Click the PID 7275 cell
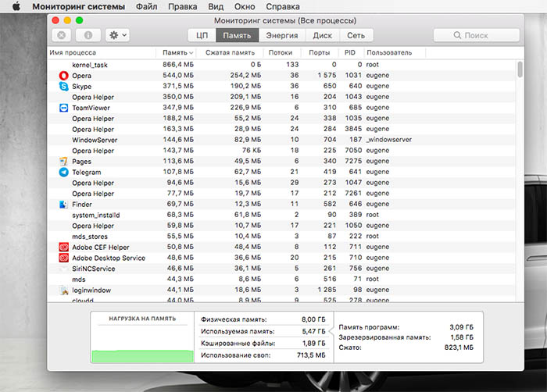This screenshot has width=547, height=392. [x=353, y=161]
